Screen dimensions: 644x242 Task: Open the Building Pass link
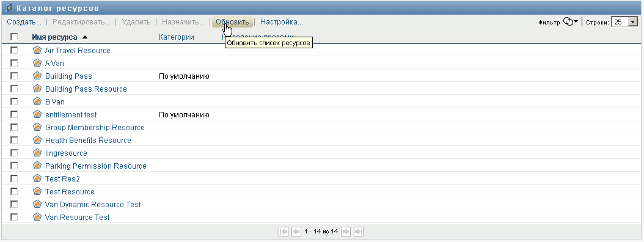point(68,76)
